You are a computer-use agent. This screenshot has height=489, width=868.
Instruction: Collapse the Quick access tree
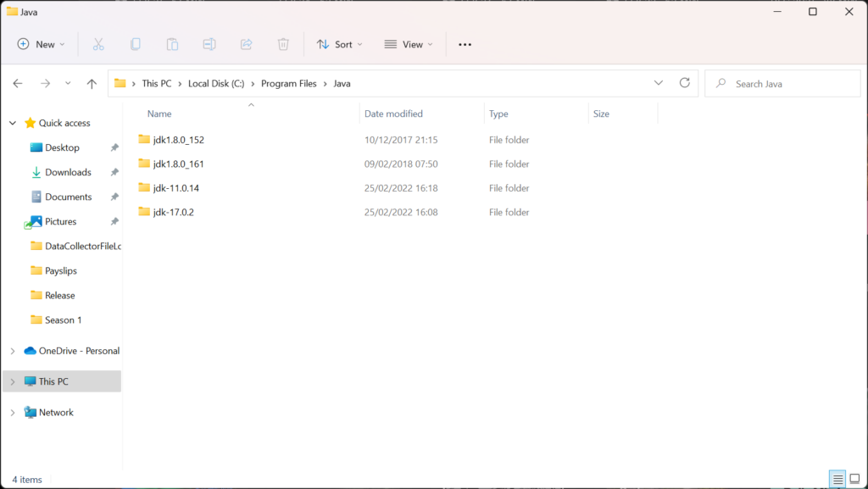13,123
